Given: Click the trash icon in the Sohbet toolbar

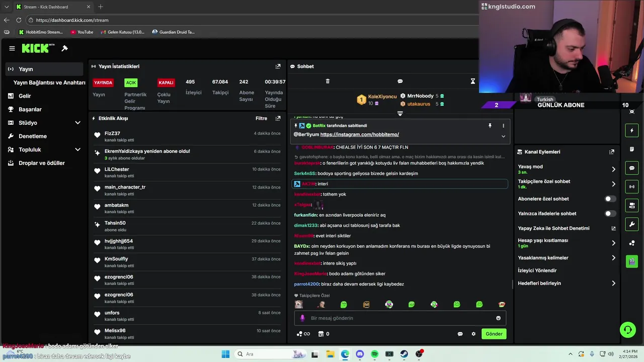Looking at the screenshot, I should tap(328, 81).
